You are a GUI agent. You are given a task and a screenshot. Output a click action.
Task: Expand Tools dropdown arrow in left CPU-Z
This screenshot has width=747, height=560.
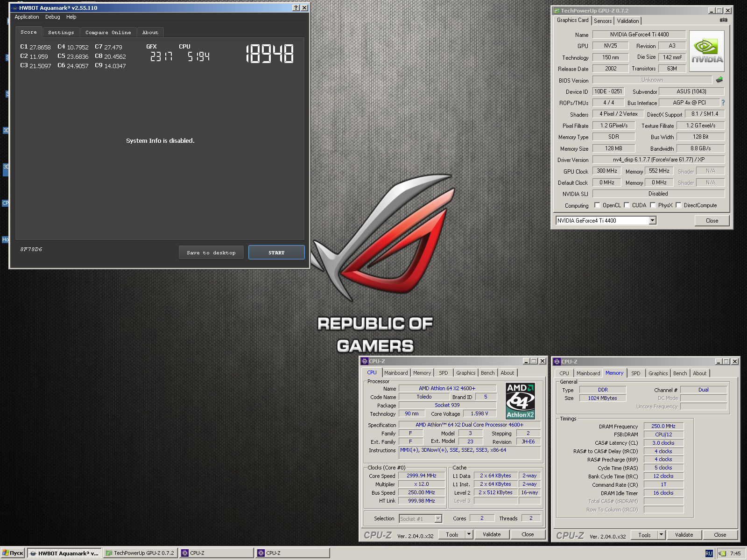click(469, 534)
